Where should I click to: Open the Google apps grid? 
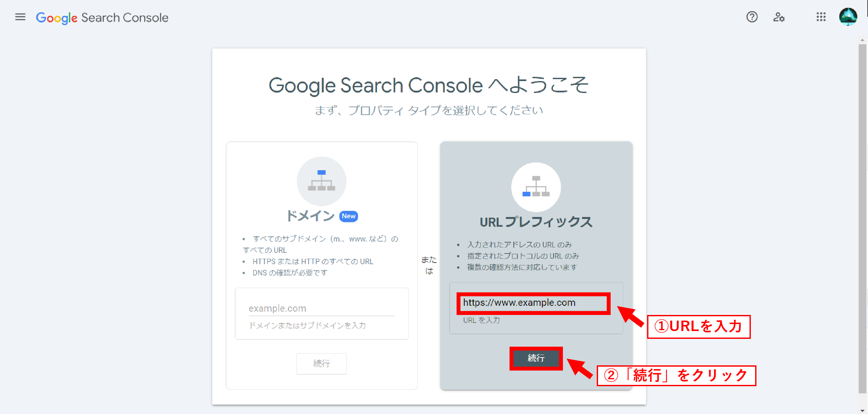point(821,17)
